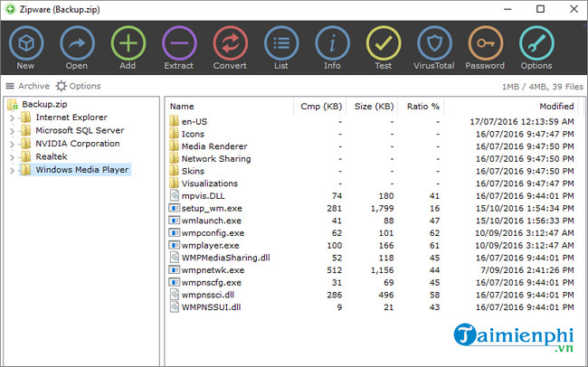Click modified date 7/09/2016 2:41:26 PM
This screenshot has width=588, height=367.
527,270
